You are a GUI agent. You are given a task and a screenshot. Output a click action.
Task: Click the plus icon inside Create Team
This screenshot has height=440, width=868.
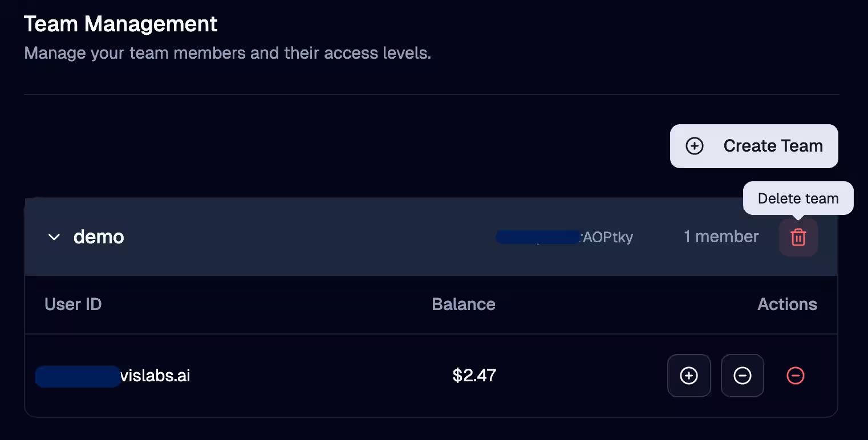(x=694, y=146)
